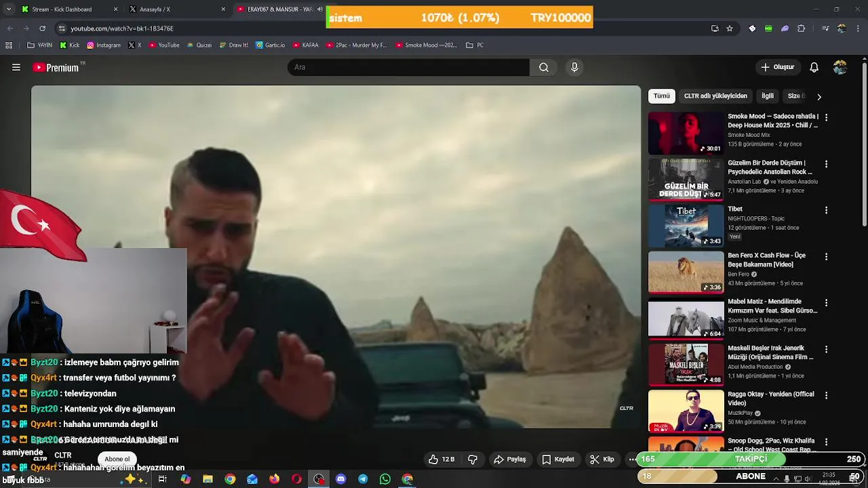Screen dimensions: 868x488
Task: Reload the page in the browser toolbar
Action: tap(42, 28)
